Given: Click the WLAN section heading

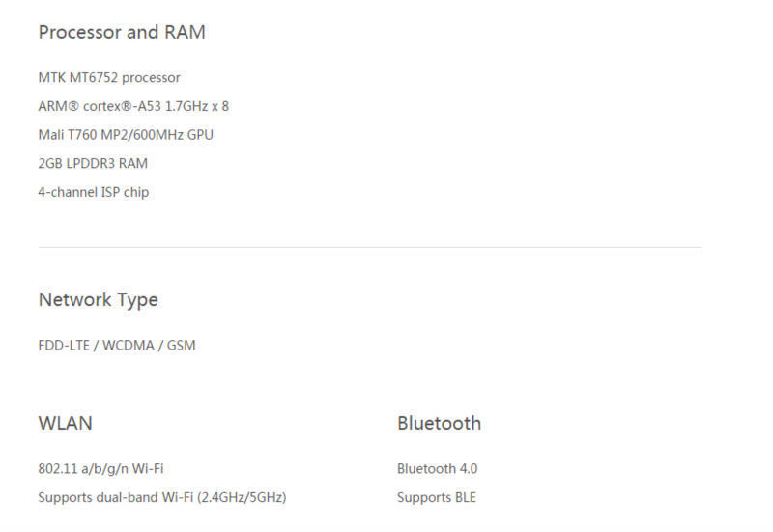Looking at the screenshot, I should [65, 423].
